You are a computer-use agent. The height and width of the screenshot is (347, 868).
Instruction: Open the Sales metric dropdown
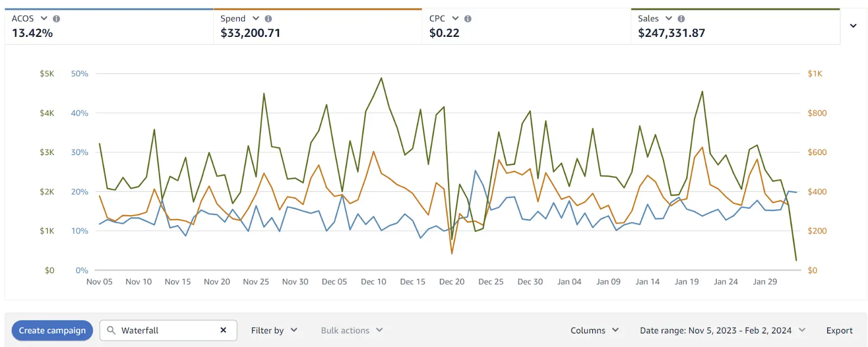click(x=668, y=18)
